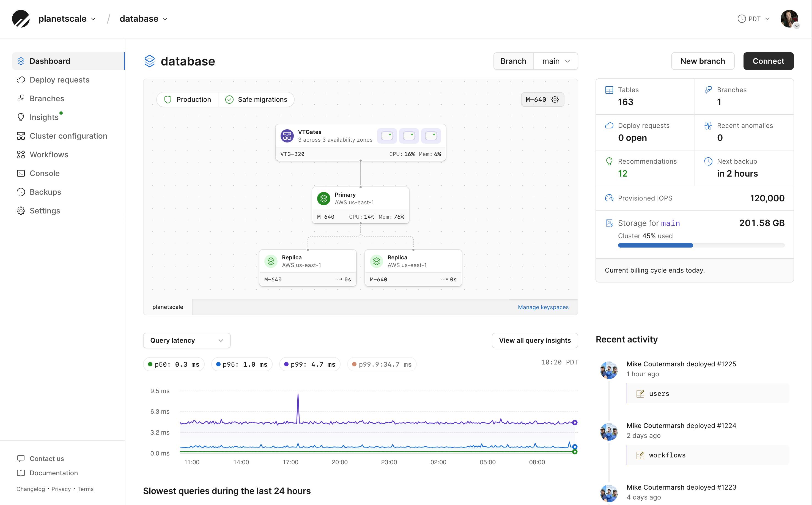Viewport: 812px width, 505px height.
Task: Click the VTGates purple icon
Action: [287, 136]
